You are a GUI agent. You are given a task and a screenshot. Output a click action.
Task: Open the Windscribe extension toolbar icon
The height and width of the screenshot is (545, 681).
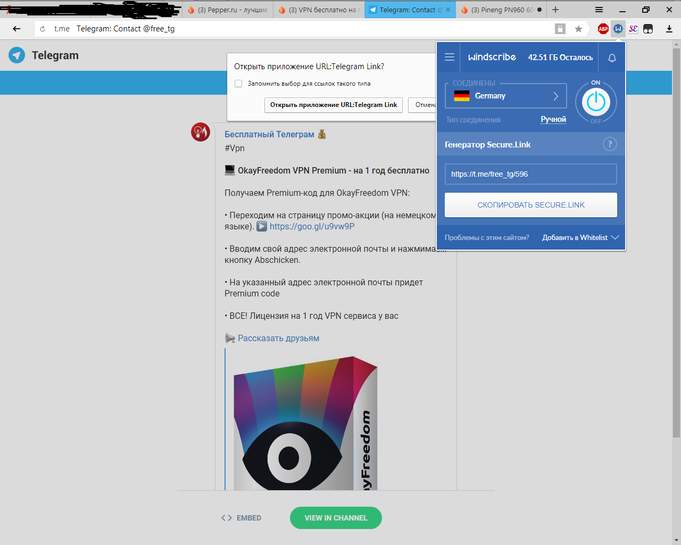coord(618,29)
